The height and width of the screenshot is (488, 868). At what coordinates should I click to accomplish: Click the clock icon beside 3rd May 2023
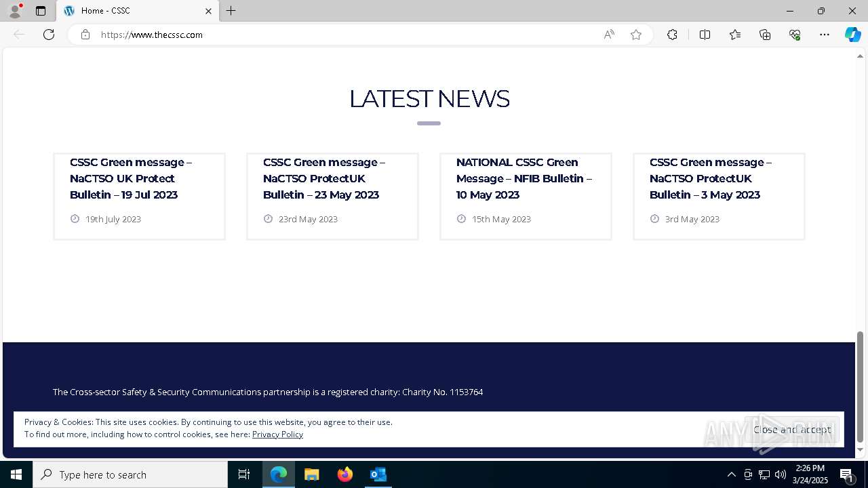click(654, 219)
